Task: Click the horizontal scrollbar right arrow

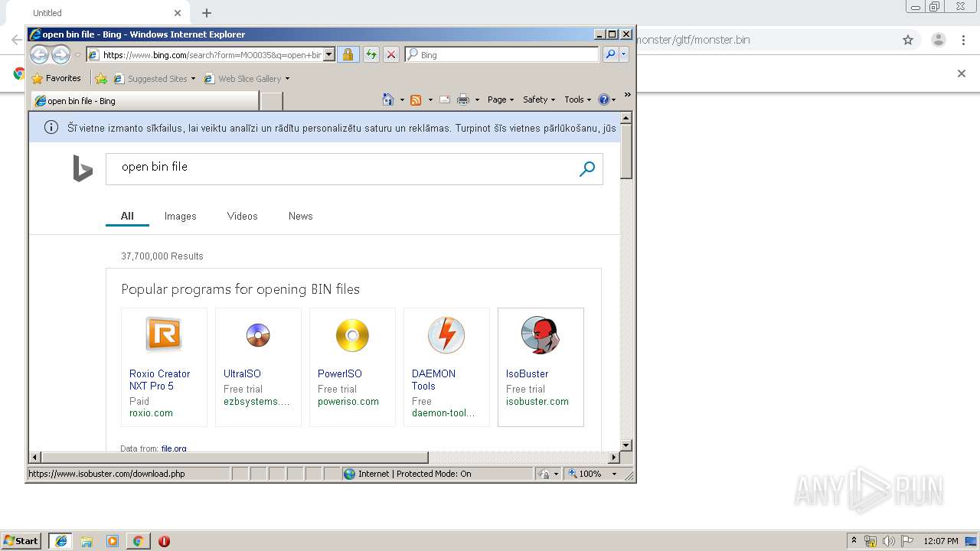Action: [x=613, y=457]
